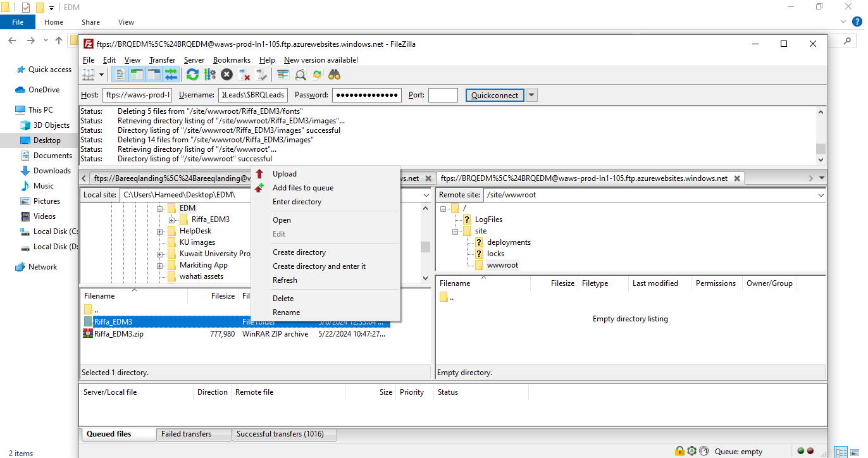Open the directory listing filters icon

point(283,75)
